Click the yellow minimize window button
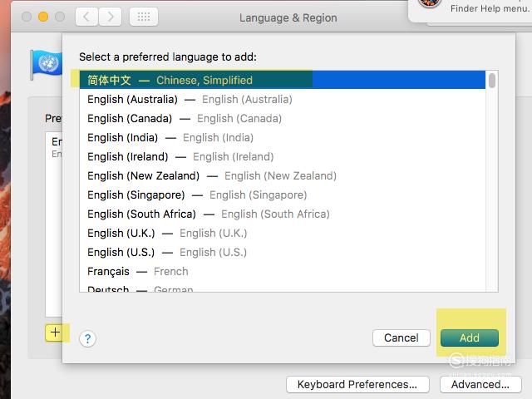The height and width of the screenshot is (399, 532). coord(43,17)
